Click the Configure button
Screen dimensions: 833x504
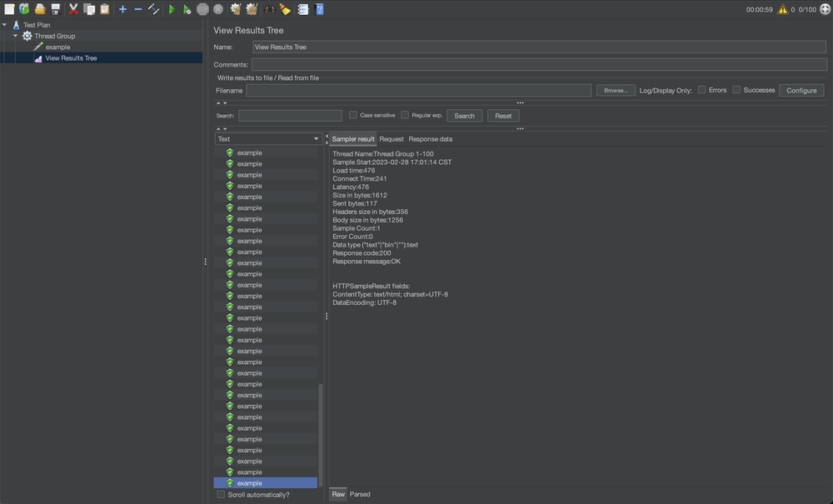point(801,90)
